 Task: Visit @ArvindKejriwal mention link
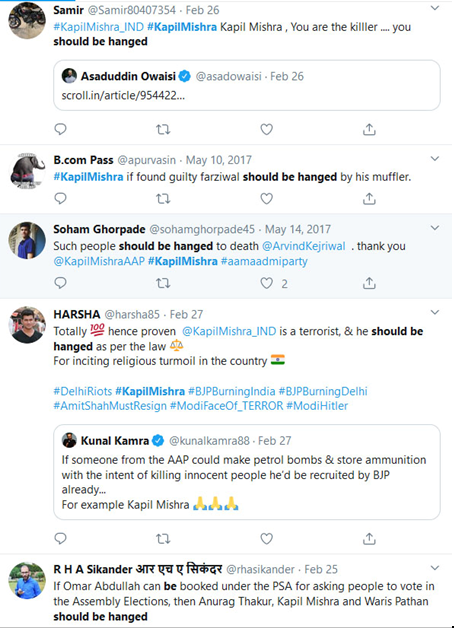tap(303, 246)
